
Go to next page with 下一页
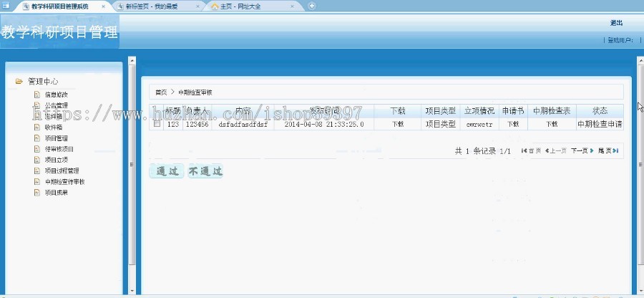pyautogui.click(x=582, y=151)
